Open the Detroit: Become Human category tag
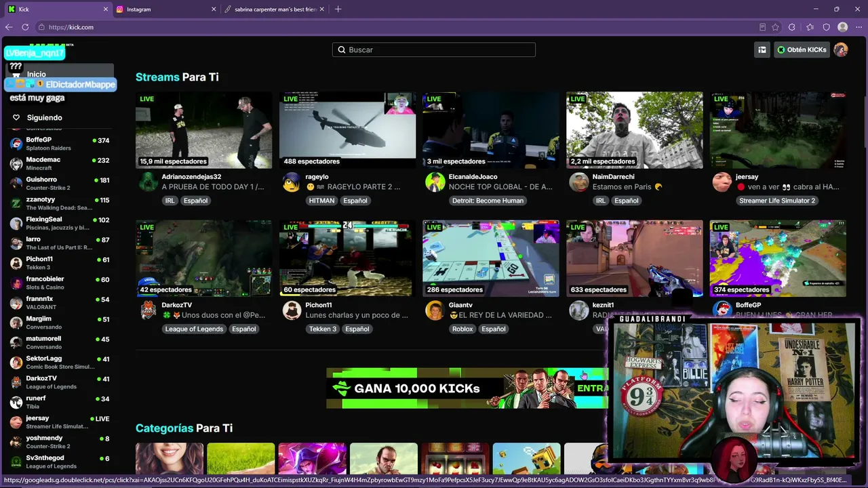This screenshot has height=488, width=868. pos(488,201)
